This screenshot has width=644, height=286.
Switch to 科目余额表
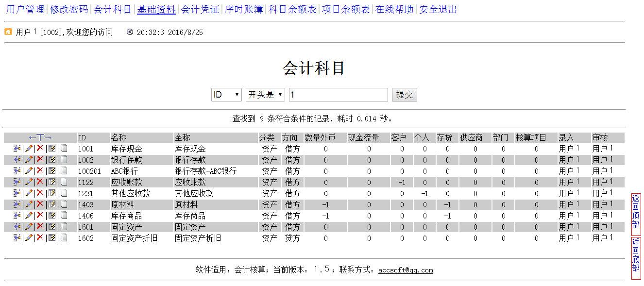tap(291, 10)
